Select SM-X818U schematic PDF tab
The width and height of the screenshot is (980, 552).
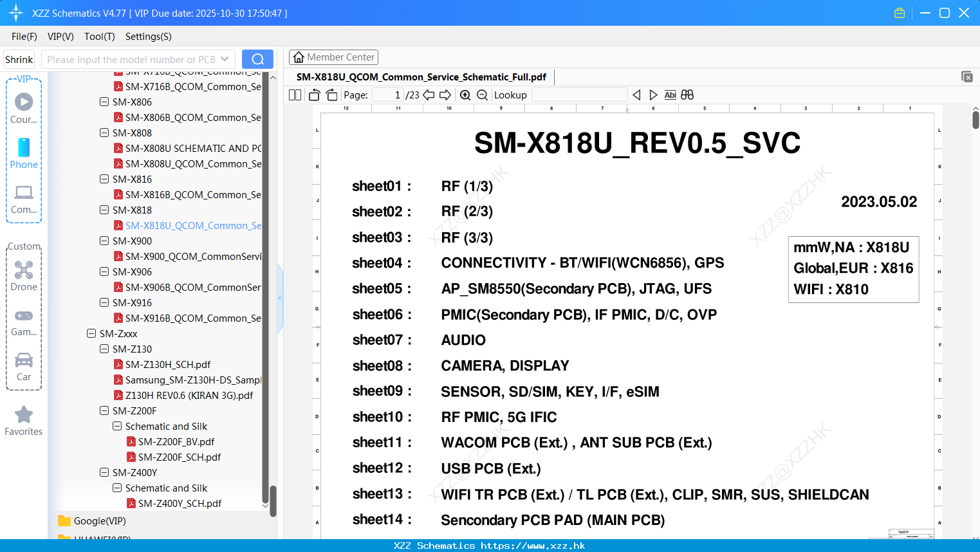pyautogui.click(x=421, y=77)
